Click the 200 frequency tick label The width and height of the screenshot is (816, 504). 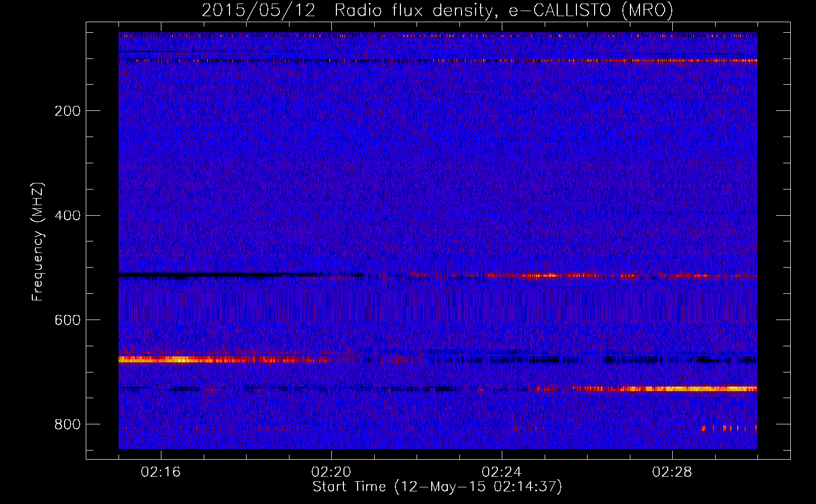67,111
